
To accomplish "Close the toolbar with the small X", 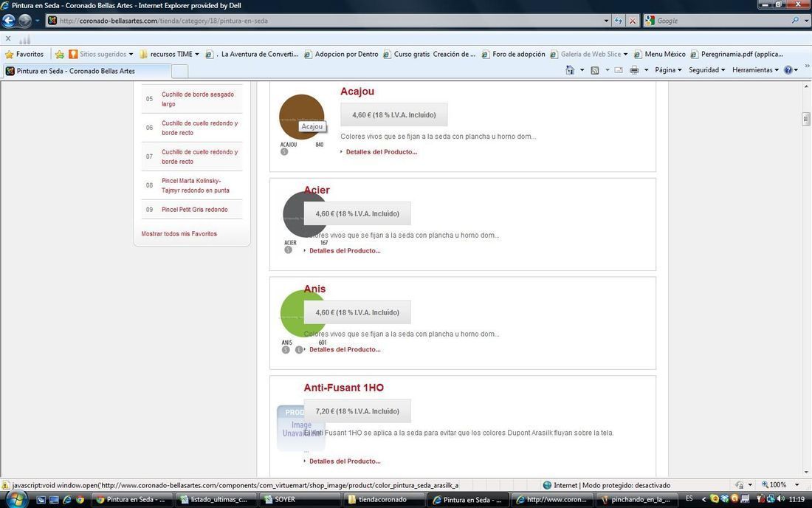I will [x=8, y=38].
